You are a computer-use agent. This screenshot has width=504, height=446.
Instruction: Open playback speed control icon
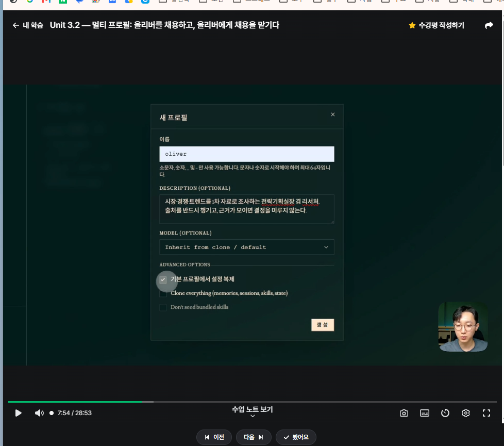pyautogui.click(x=445, y=413)
